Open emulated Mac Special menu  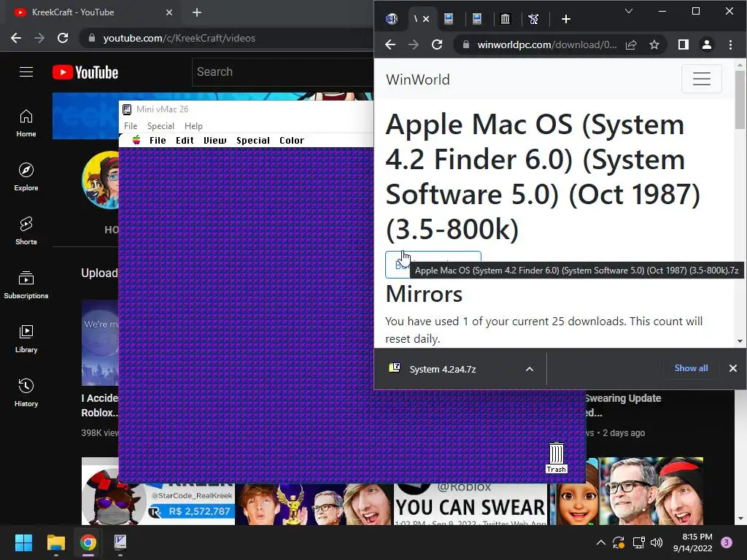pyautogui.click(x=253, y=141)
